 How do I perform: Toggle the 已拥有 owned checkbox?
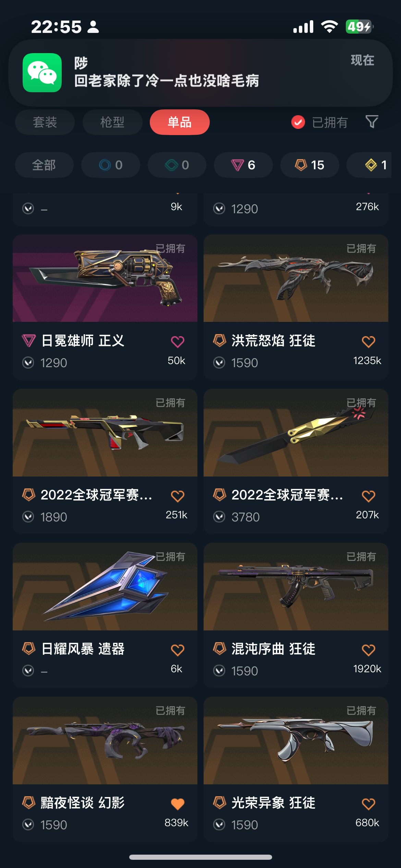298,122
